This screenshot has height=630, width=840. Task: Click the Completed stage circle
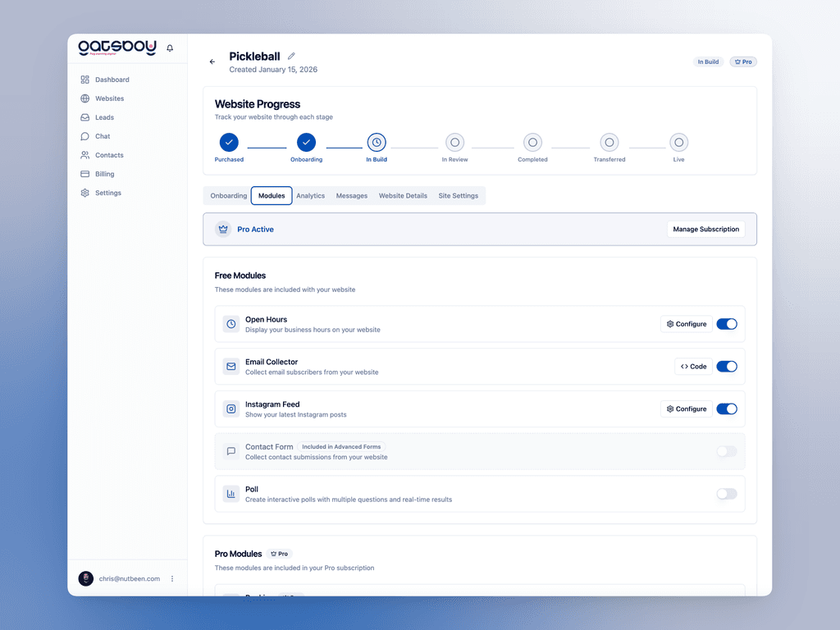point(532,141)
